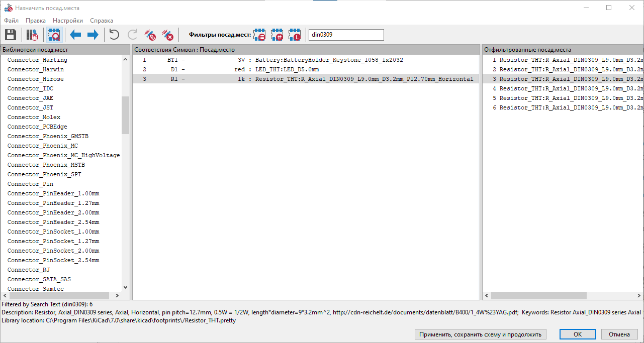The width and height of the screenshot is (644, 343).
Task: Click the view selected footprint icon
Action: click(x=54, y=35)
